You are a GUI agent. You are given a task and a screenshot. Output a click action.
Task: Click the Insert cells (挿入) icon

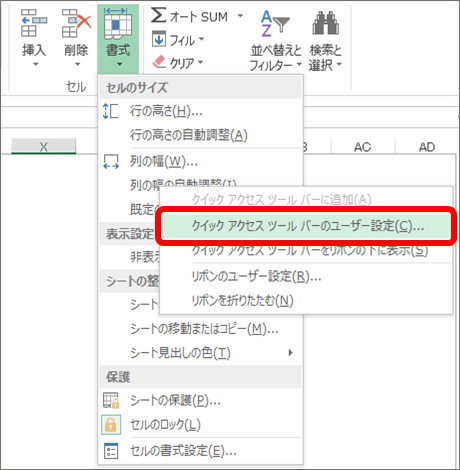[33, 23]
